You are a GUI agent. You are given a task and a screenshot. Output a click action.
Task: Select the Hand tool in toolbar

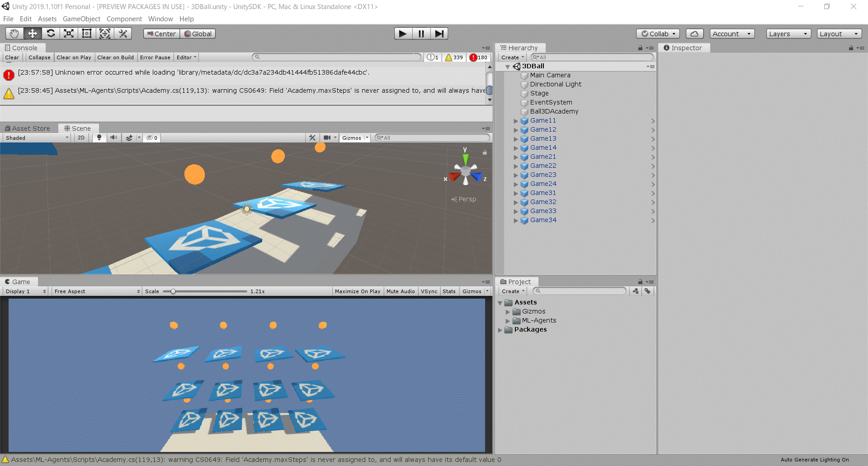[x=14, y=33]
